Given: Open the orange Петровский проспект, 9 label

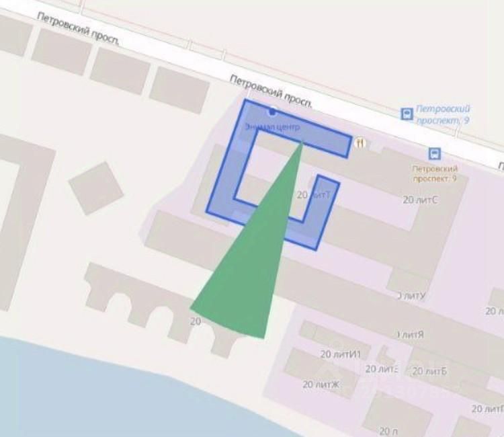Looking at the screenshot, I should point(435,173).
